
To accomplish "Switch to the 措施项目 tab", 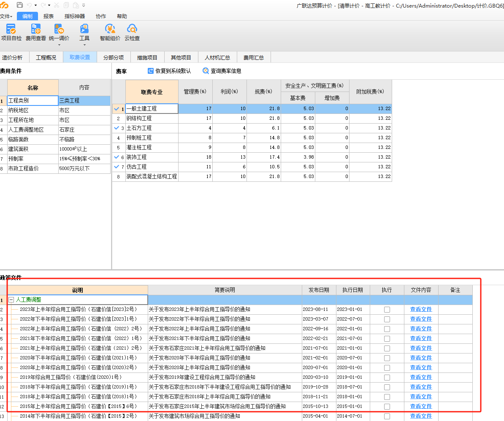I will pyautogui.click(x=147, y=57).
